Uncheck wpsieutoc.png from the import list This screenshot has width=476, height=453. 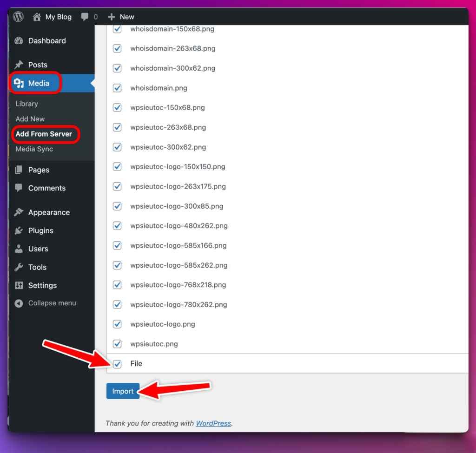coord(117,344)
